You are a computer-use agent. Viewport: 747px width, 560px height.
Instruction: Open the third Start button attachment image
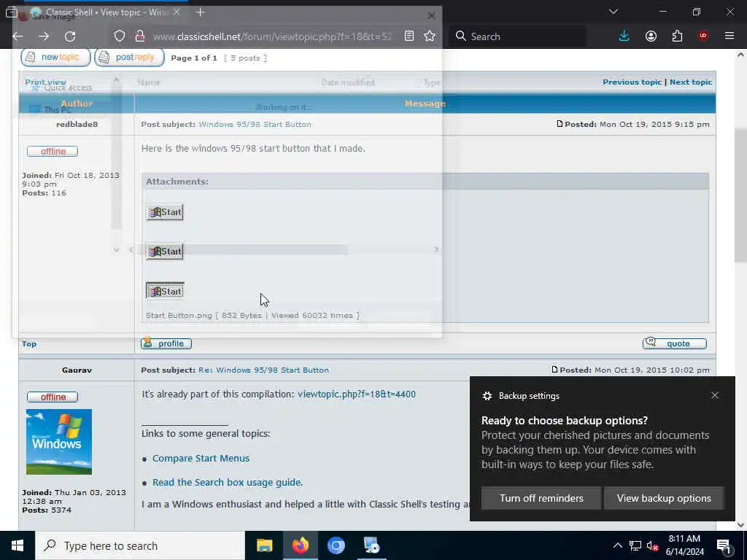[165, 291]
